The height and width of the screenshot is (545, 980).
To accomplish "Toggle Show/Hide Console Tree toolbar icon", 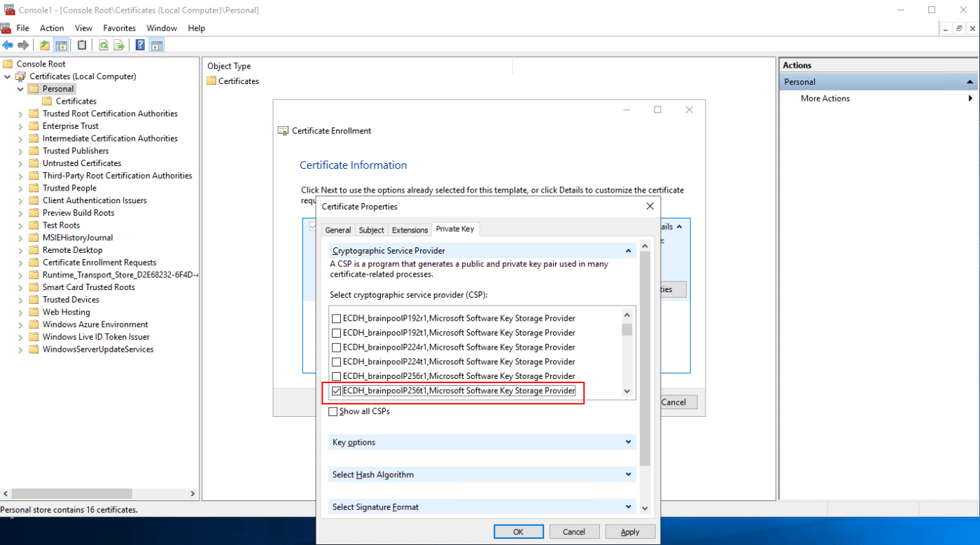I will (x=62, y=46).
